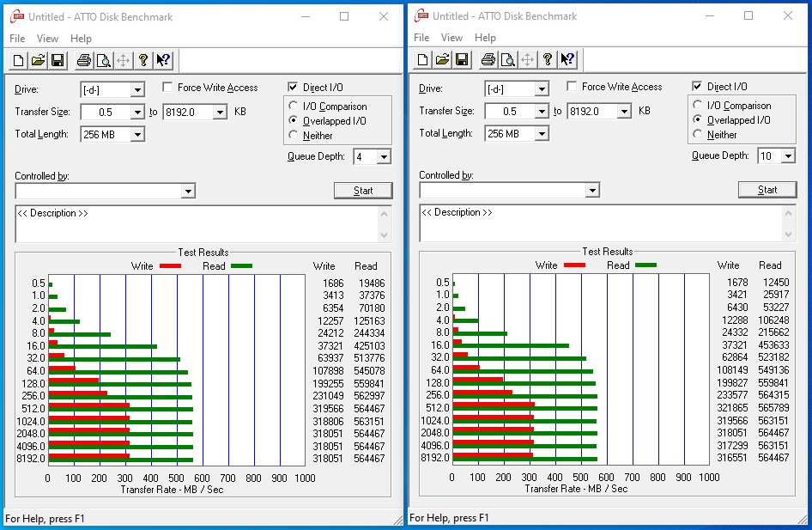Image resolution: width=812 pixels, height=530 pixels.
Task: Open Transfer Size 0.5 dropdown in right window
Action: [x=542, y=111]
